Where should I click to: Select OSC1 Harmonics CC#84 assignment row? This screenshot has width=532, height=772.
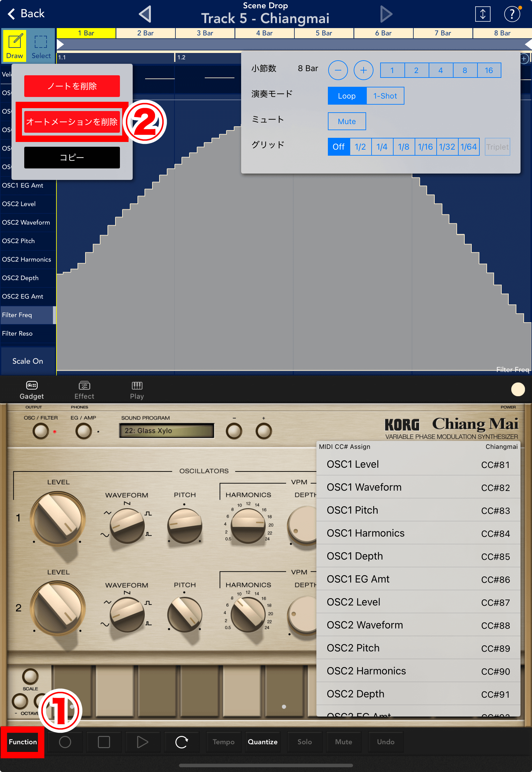click(418, 533)
